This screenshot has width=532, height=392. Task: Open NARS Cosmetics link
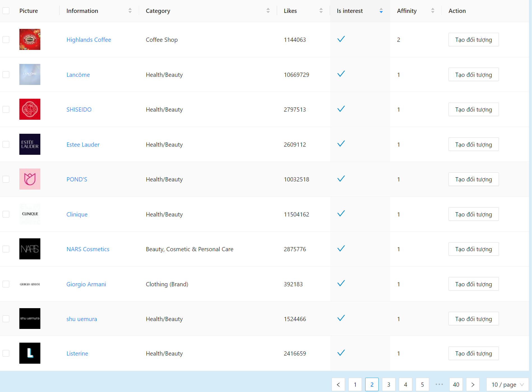point(88,249)
